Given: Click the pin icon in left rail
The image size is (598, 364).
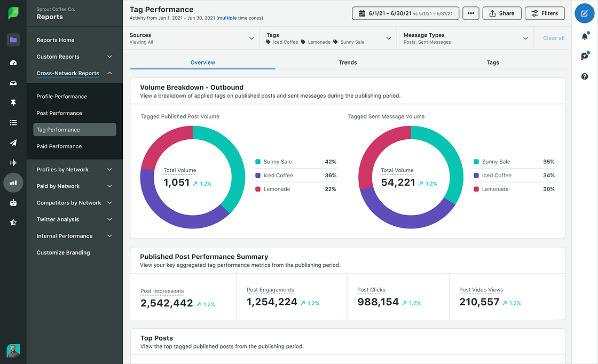Looking at the screenshot, I should tap(13, 102).
